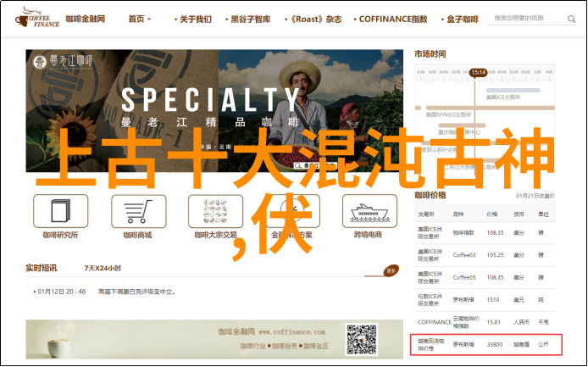Click the 交易所 column header
588x367 pixels.
[426, 214]
